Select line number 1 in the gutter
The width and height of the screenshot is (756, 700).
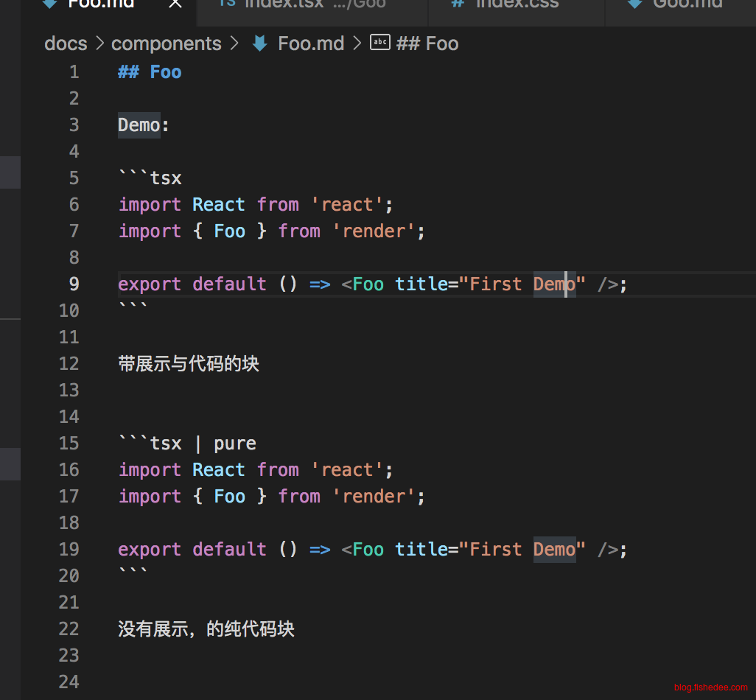(74, 72)
